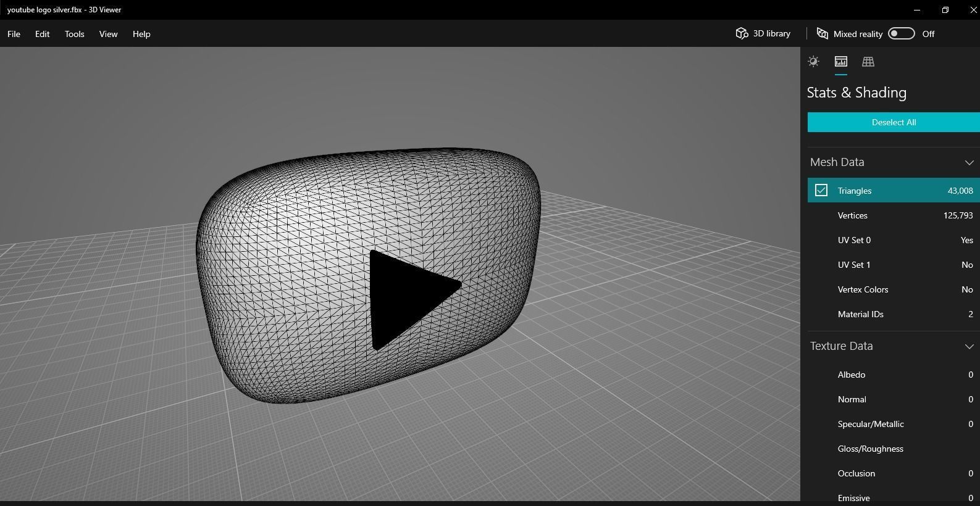
Task: Uncheck the Triangles checkbox
Action: pos(821,190)
